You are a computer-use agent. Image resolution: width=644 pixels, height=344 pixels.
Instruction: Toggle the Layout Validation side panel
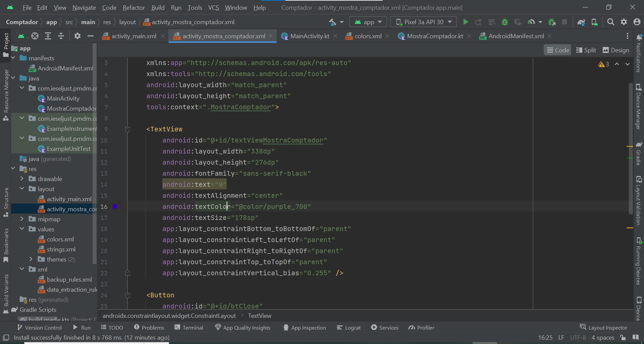point(639,201)
